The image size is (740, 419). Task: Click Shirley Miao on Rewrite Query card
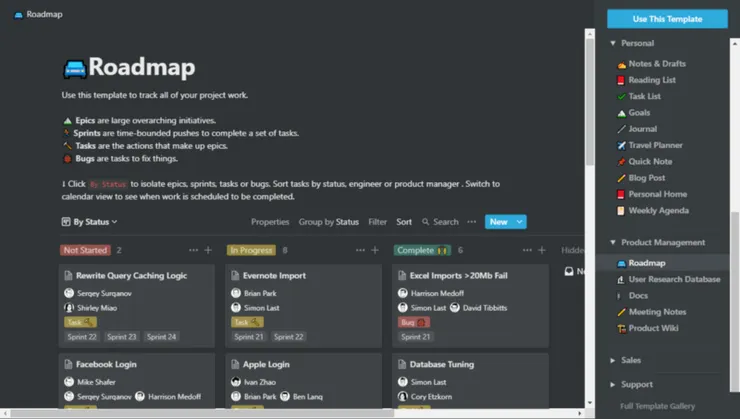[91, 308]
